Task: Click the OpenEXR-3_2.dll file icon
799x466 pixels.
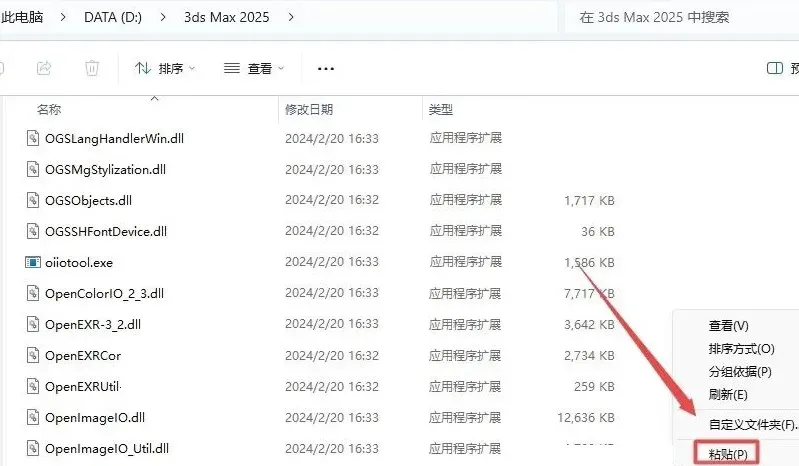Action: 33,324
